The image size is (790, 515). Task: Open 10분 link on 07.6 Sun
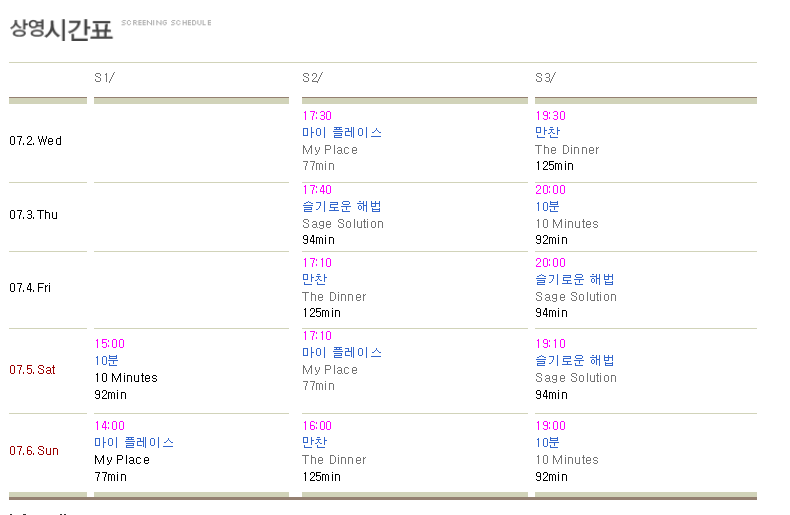[x=547, y=443]
